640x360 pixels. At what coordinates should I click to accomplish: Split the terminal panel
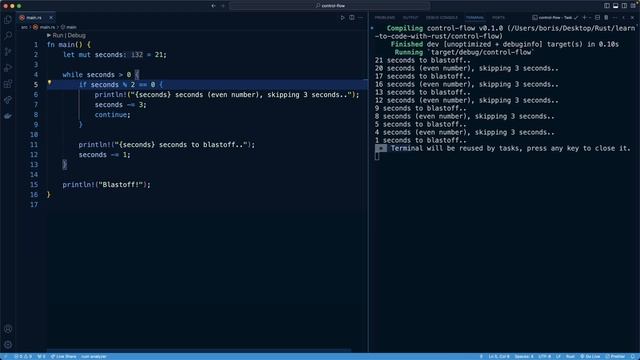(x=597, y=18)
